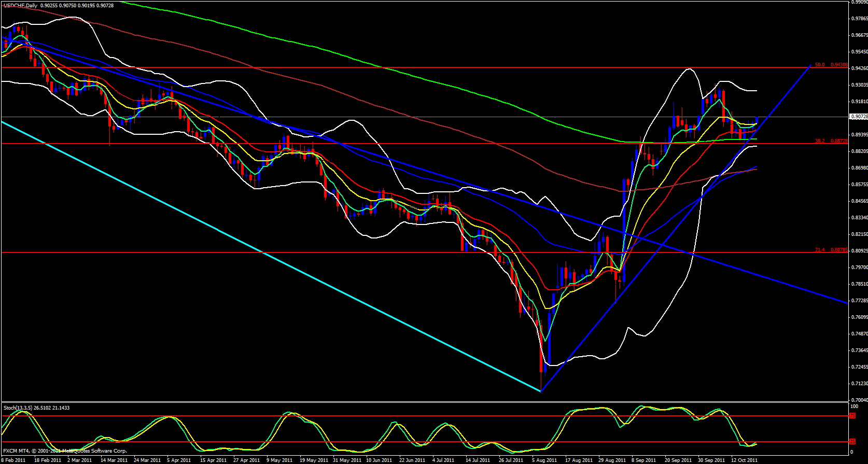Click the 8 Feb 2011 date label

(13, 460)
